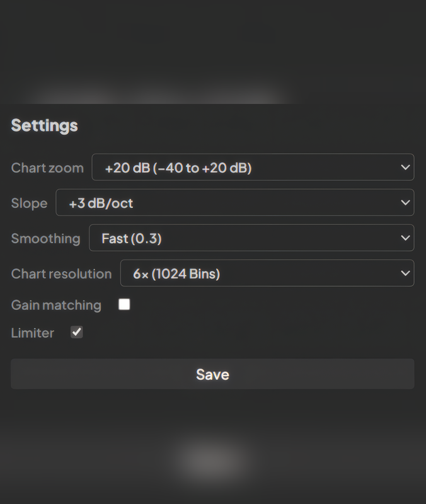Click the Smoothing label

(x=45, y=238)
